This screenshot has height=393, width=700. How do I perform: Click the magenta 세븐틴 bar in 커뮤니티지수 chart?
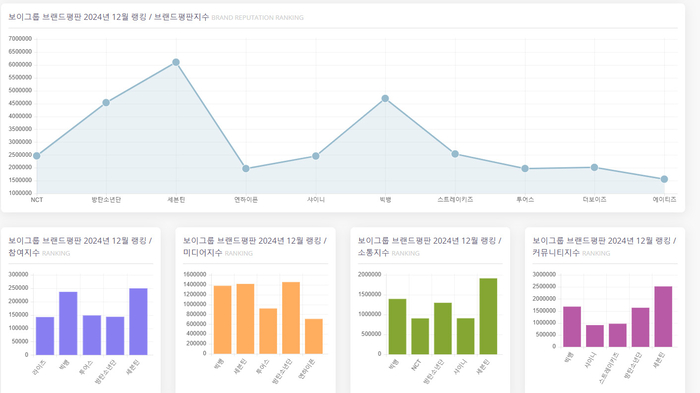(x=663, y=317)
